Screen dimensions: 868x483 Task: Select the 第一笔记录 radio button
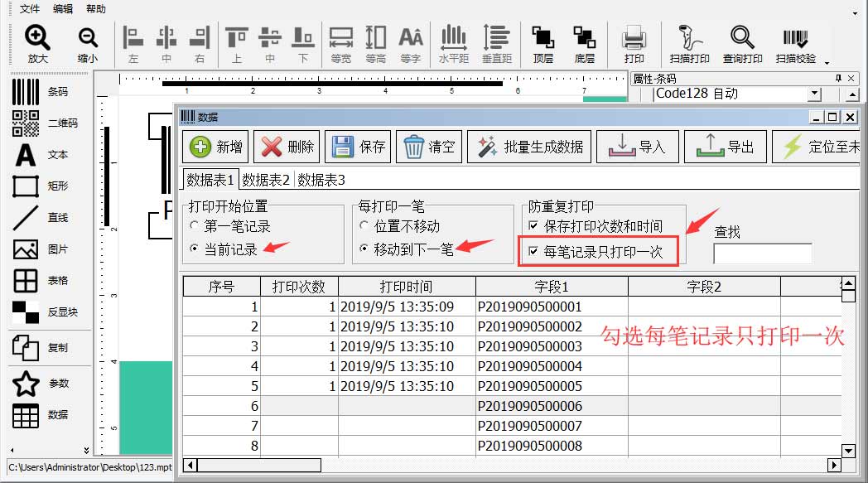pos(195,226)
